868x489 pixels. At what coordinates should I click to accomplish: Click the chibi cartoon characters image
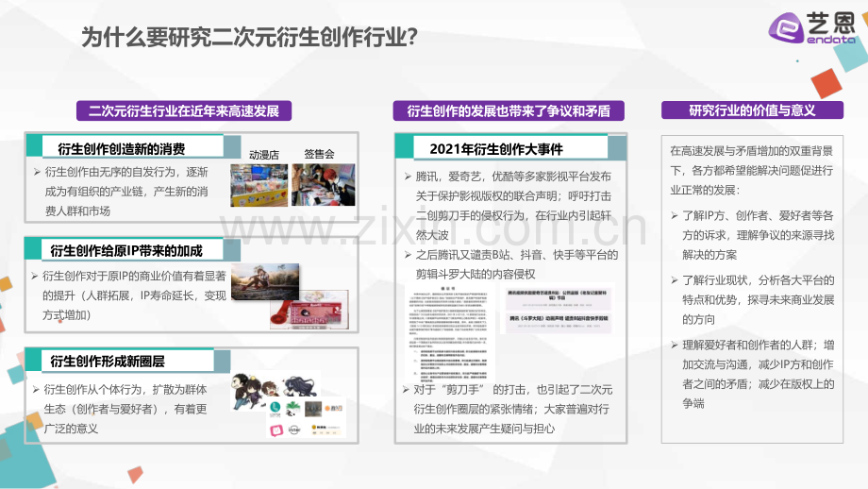coord(275,390)
